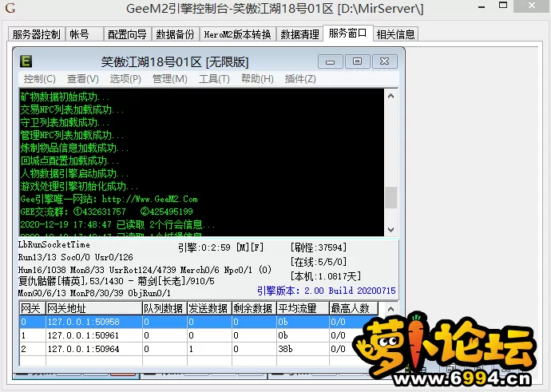
Task: Open the 插件(Z) menu
Action: [x=300, y=79]
